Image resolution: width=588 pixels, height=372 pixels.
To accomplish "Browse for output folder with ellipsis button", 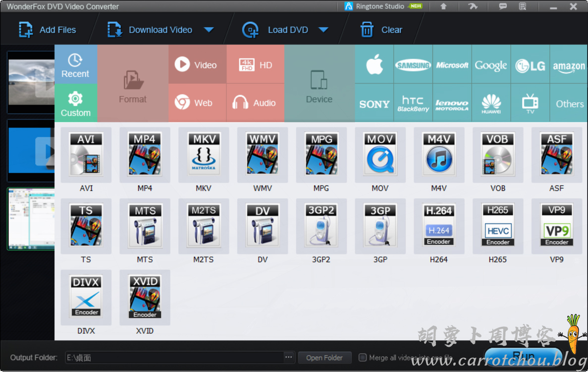I will pos(288,358).
